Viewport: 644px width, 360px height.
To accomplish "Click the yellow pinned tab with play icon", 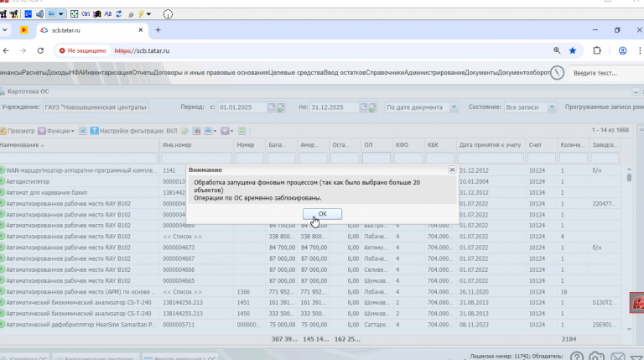I will [x=23, y=30].
